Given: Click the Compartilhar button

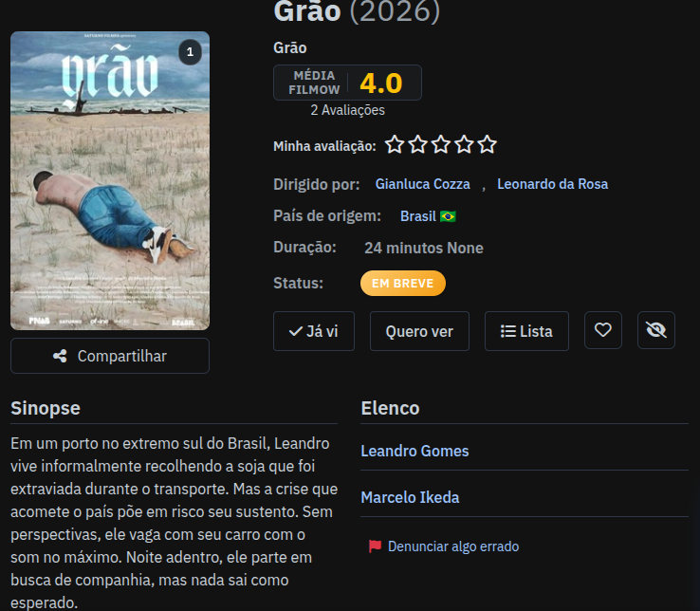Looking at the screenshot, I should click(x=110, y=356).
